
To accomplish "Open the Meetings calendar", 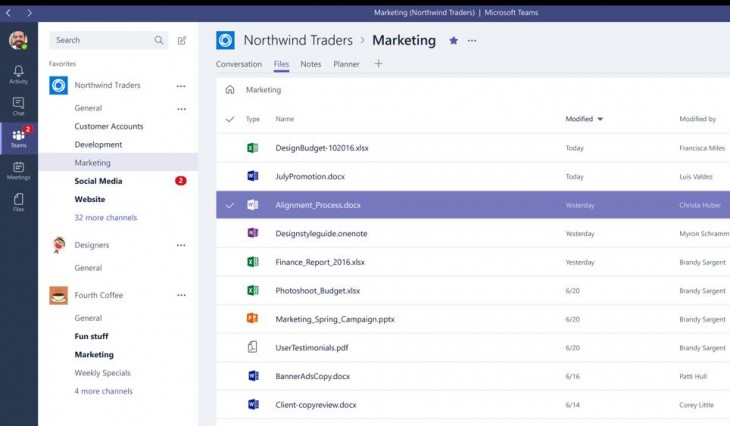I will (19, 170).
